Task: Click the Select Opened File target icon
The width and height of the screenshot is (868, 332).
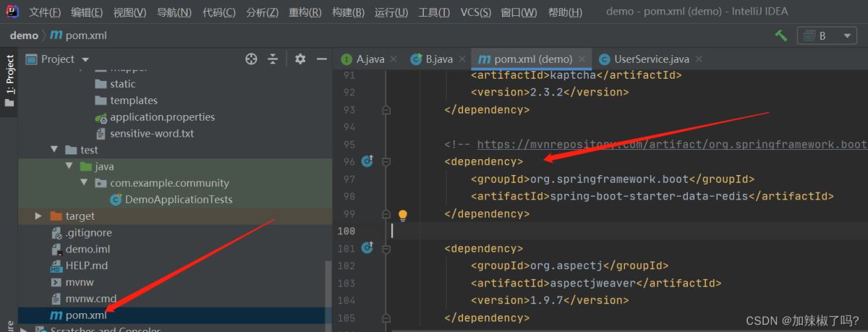Action: point(251,59)
